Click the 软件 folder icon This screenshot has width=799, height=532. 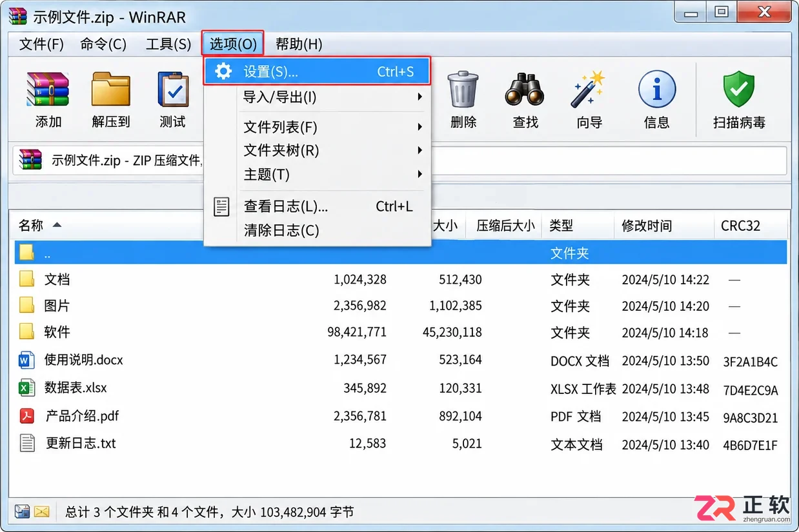26,332
